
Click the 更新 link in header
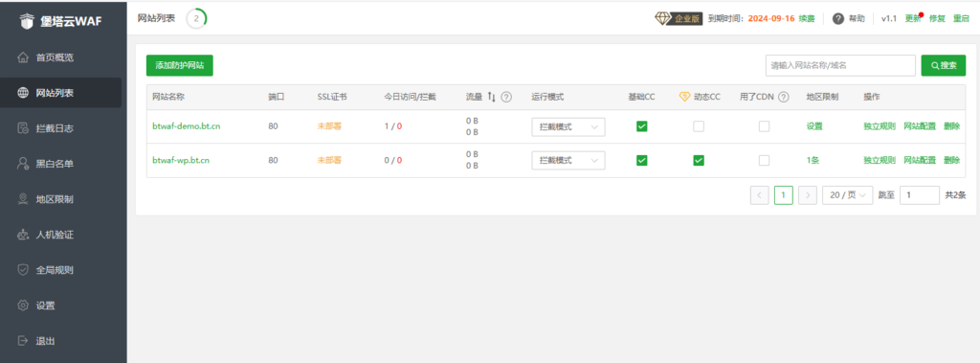912,19
